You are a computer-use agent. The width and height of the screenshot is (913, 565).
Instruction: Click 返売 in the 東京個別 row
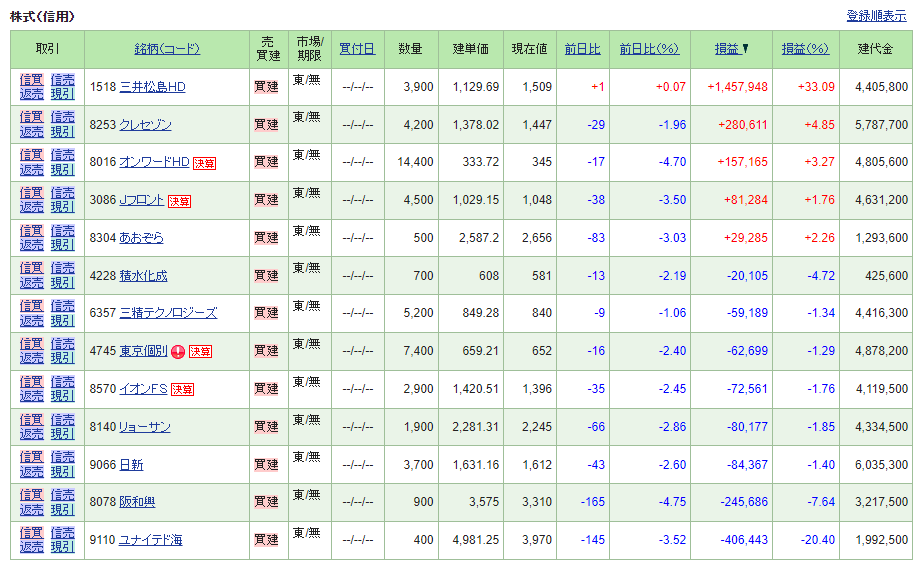coord(31,358)
